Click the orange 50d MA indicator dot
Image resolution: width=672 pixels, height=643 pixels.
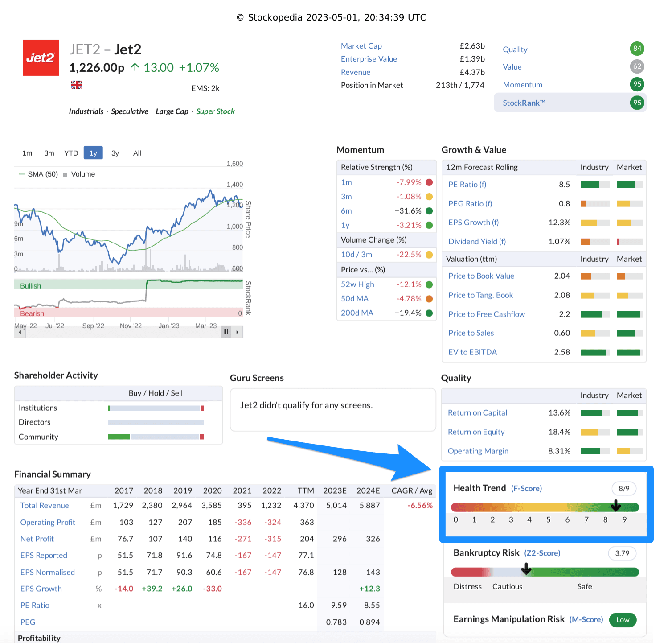pos(429,299)
